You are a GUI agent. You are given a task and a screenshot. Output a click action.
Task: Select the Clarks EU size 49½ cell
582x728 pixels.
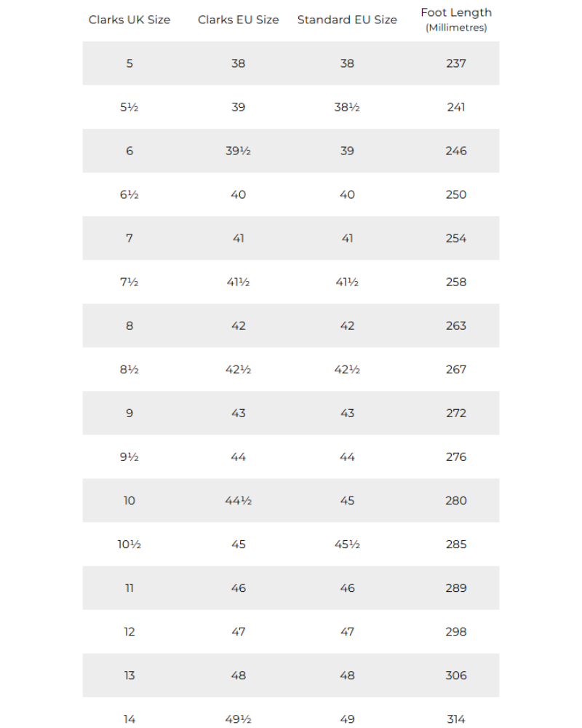click(x=238, y=719)
